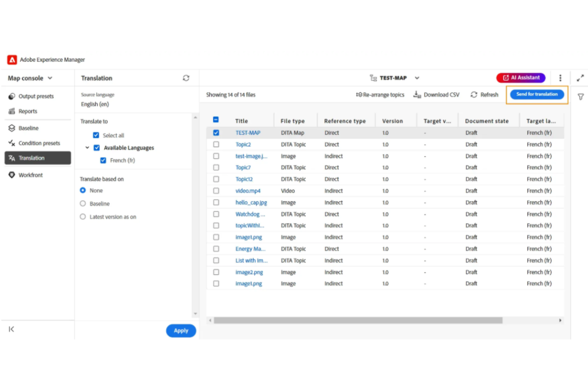This screenshot has height=392, width=588.
Task: Uncheck the Select all languages checkbox
Action: (x=96, y=135)
